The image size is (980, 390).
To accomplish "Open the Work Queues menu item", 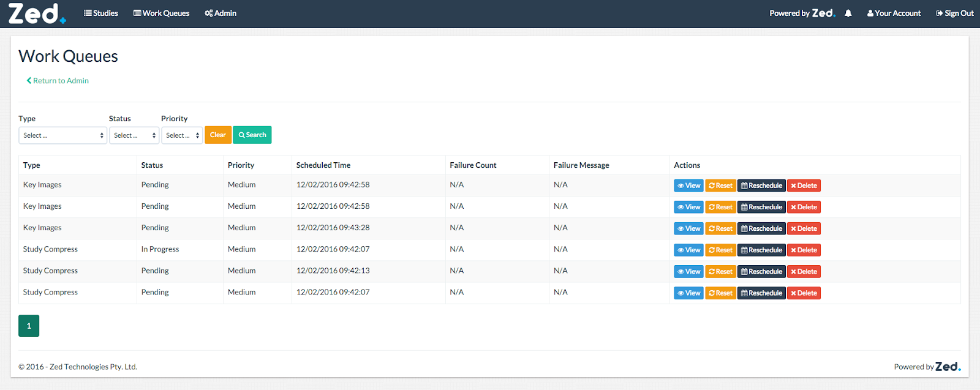I will pos(161,13).
